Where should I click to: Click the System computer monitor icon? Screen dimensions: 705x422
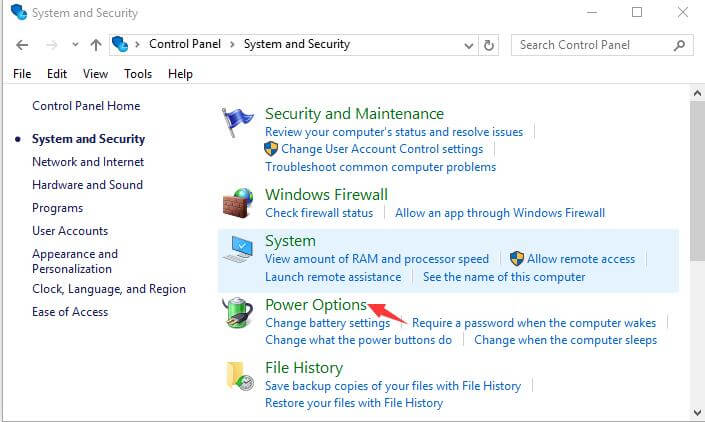point(238,249)
